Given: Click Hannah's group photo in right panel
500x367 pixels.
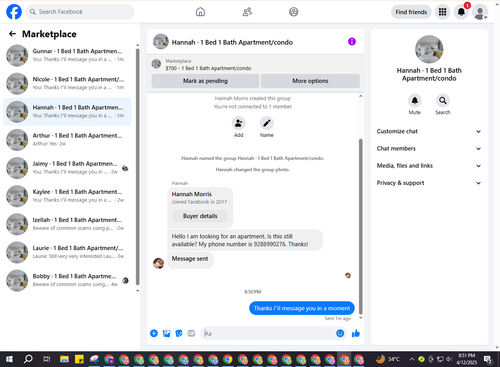Looking at the screenshot, I should click(x=429, y=49).
